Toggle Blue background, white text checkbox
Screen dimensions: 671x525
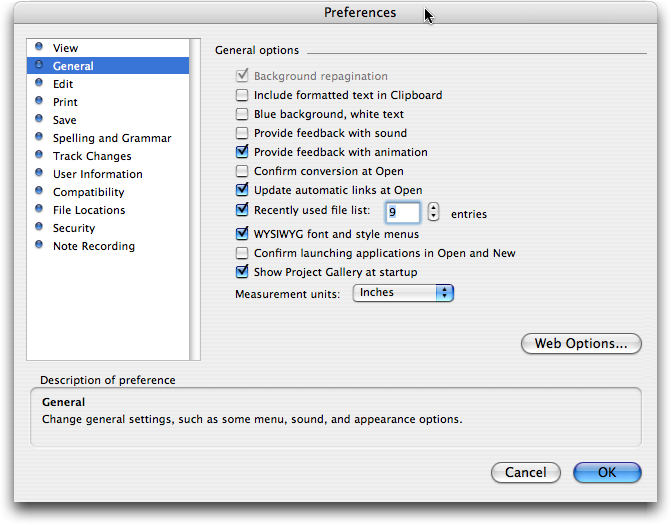[x=242, y=115]
